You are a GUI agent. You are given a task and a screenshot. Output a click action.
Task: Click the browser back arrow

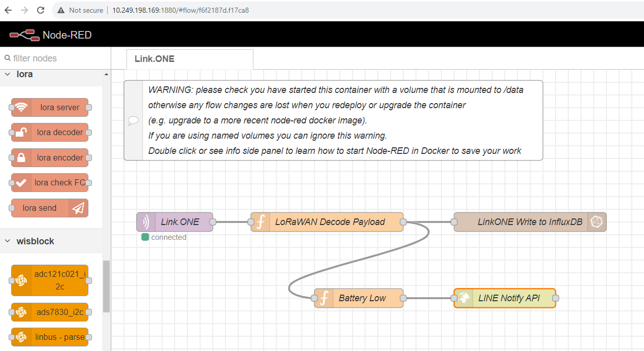pos(8,10)
